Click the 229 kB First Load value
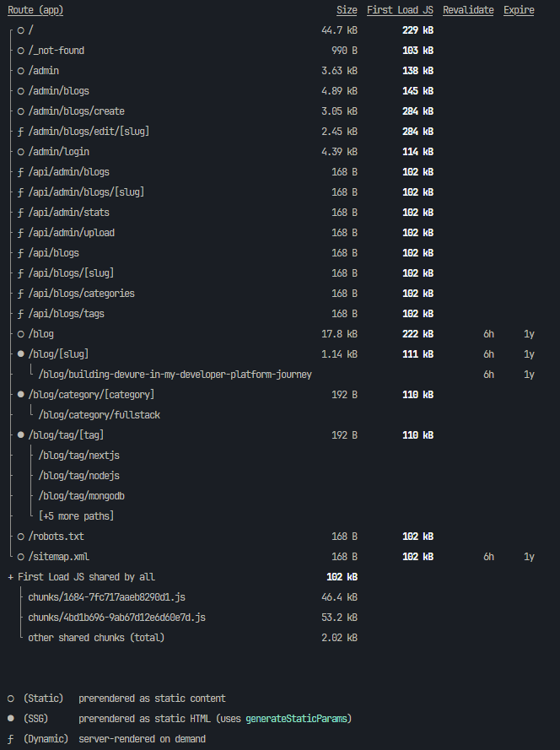Screen dimensions: 560x750 (417, 30)
